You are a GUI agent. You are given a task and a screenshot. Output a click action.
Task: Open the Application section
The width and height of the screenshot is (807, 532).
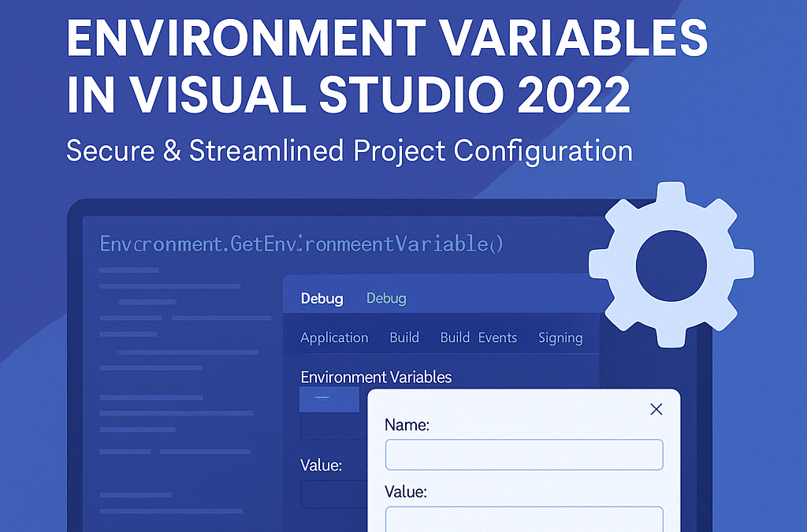tap(334, 337)
